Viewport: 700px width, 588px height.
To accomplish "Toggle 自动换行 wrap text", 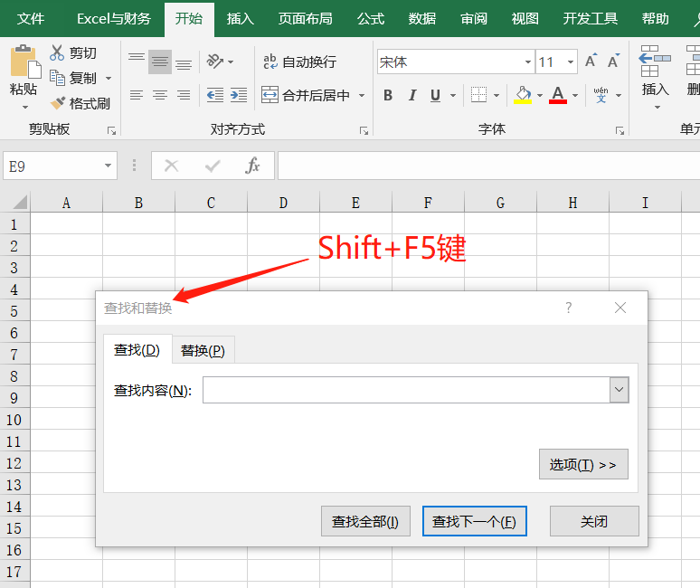I will point(299,62).
